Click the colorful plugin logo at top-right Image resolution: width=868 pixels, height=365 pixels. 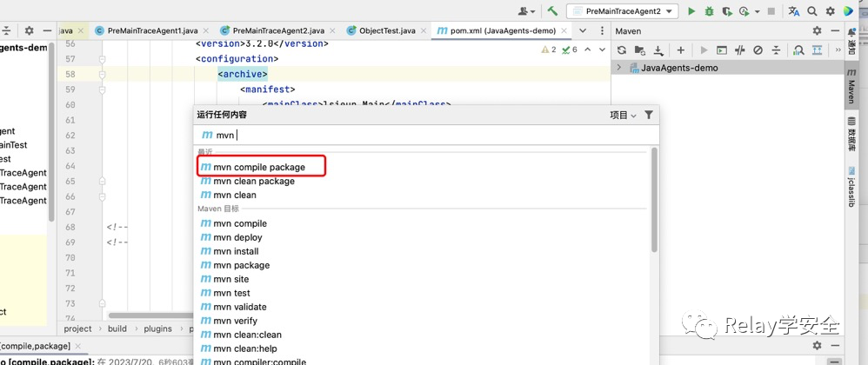(x=848, y=11)
